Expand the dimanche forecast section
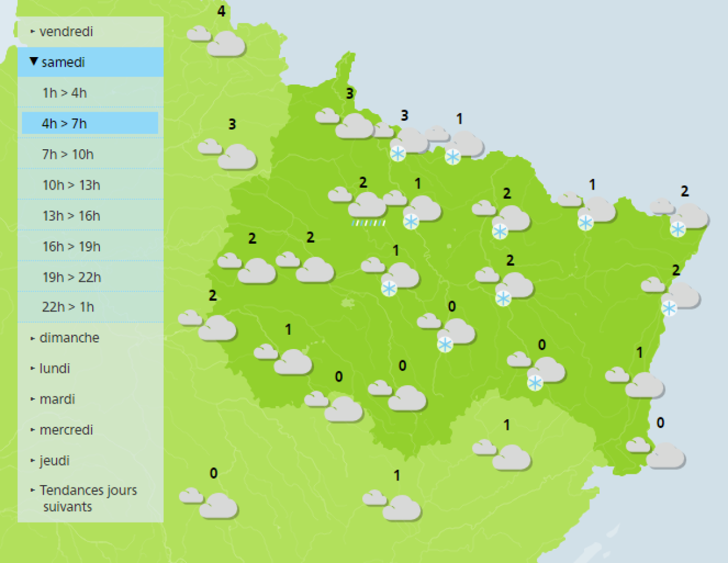The width and height of the screenshot is (728, 563). pos(69,338)
